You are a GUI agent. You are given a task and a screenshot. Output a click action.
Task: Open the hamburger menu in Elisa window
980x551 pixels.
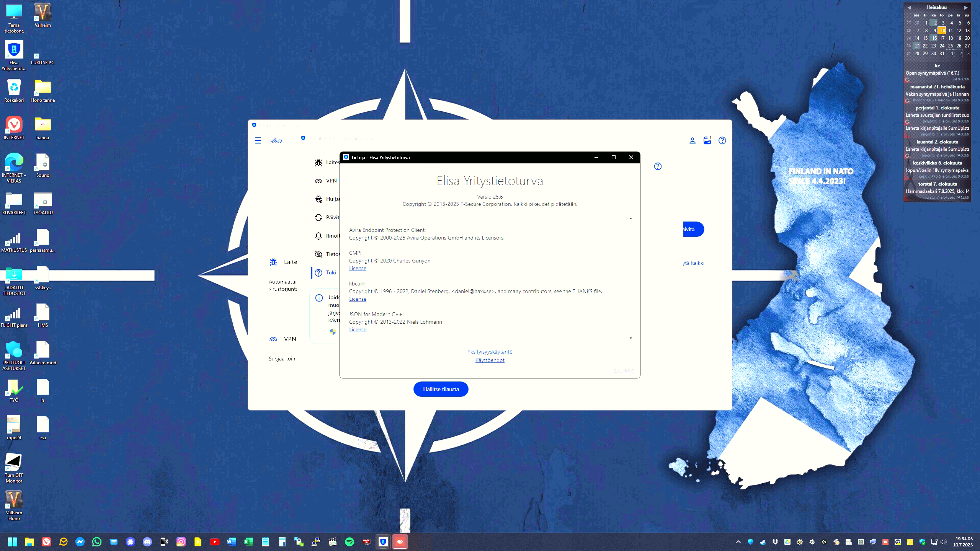point(258,140)
